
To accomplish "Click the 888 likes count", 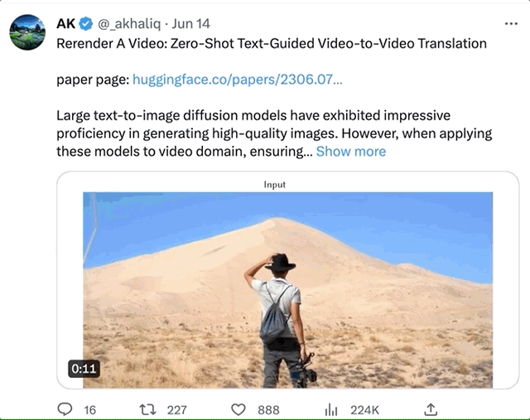I will click(268, 410).
